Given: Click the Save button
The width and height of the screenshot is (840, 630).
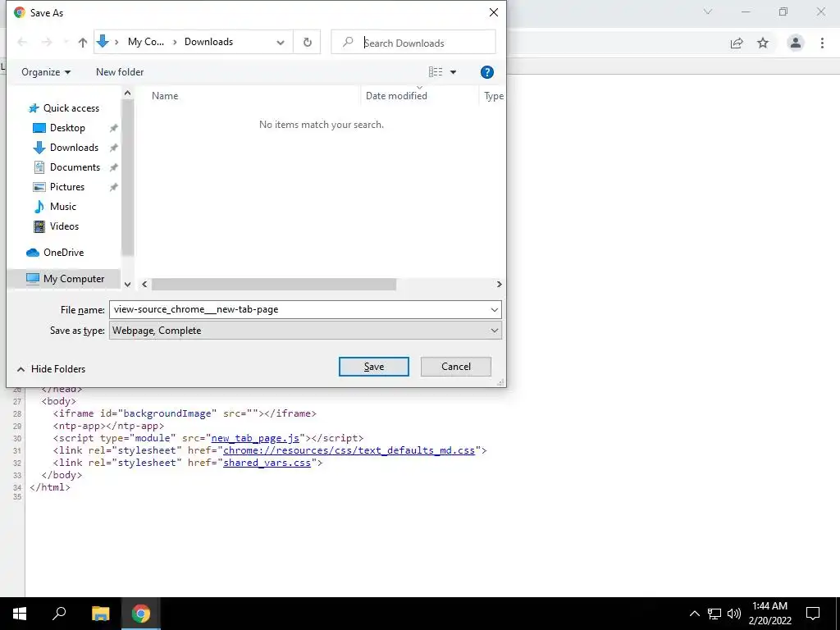Looking at the screenshot, I should point(374,367).
